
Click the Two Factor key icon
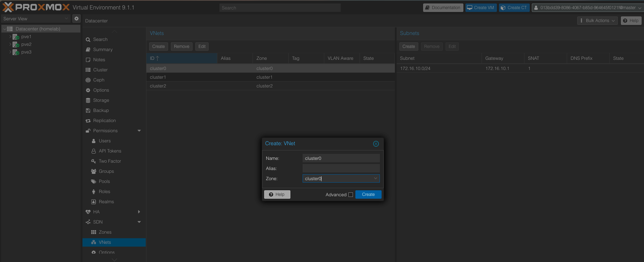click(94, 161)
